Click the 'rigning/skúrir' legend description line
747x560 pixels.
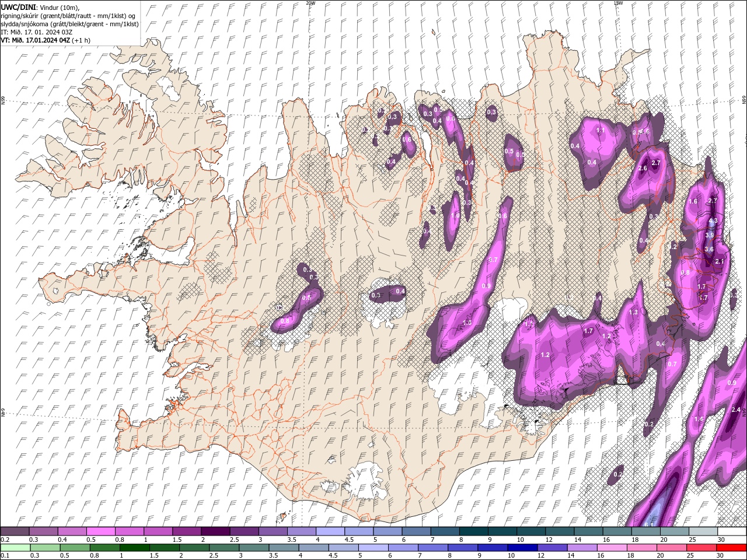click(x=68, y=16)
